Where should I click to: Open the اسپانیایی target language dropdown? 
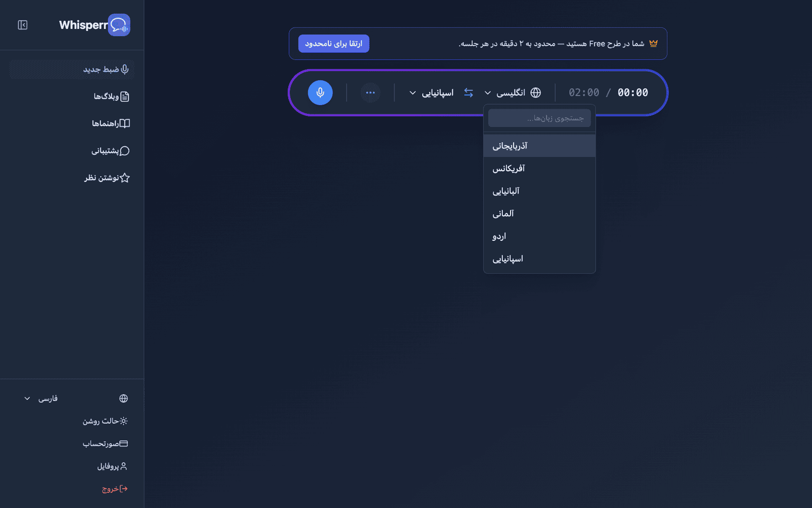click(431, 92)
